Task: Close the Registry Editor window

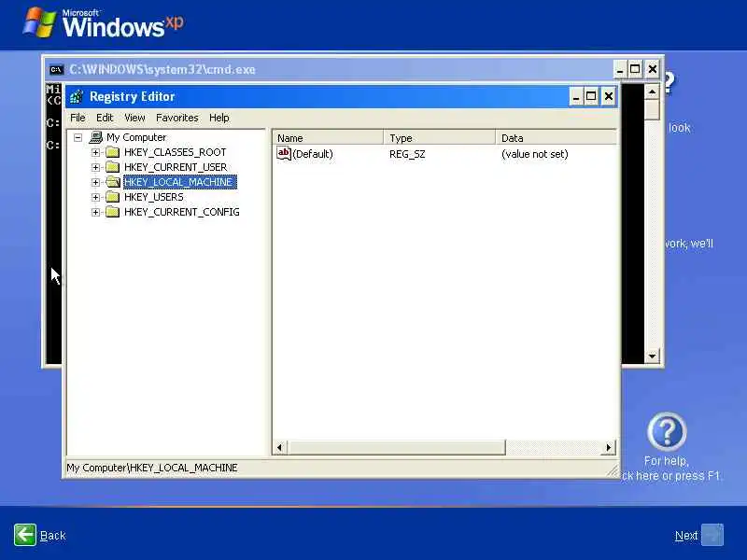Action: (609, 97)
